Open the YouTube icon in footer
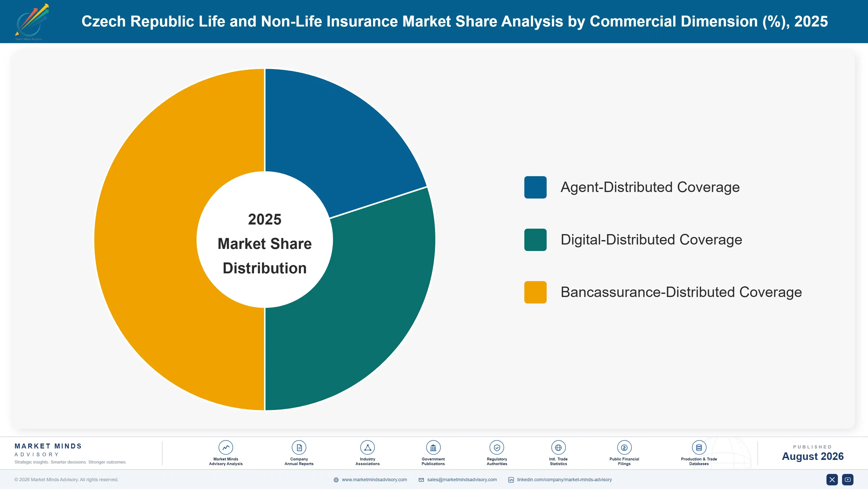The width and height of the screenshot is (868, 489). pyautogui.click(x=848, y=480)
